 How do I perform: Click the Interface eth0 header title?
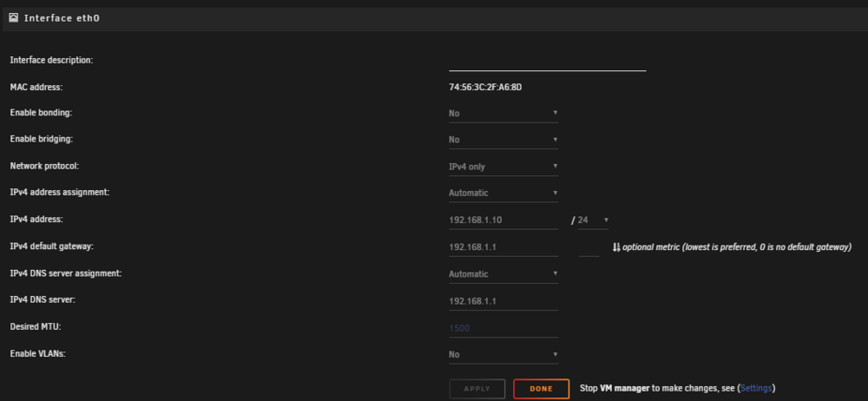pyautogui.click(x=62, y=18)
